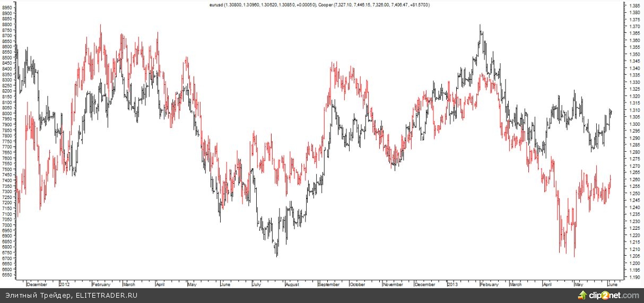Image resolution: width=644 pixels, height=303 pixels.
Task: Jump to August on the time axis
Action: coord(292,284)
